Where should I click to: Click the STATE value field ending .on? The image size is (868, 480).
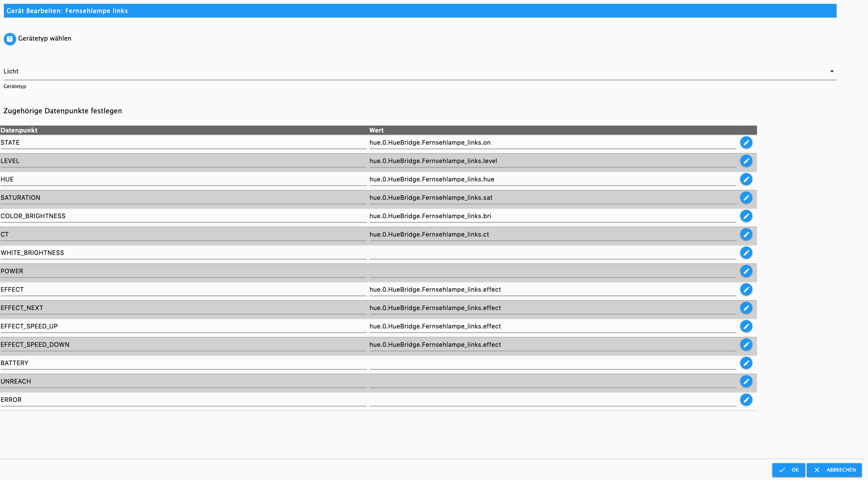click(553, 143)
